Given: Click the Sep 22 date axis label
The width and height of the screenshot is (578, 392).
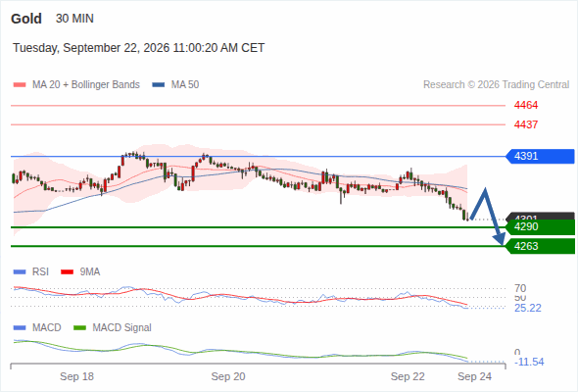Looking at the screenshot, I should click(408, 376).
